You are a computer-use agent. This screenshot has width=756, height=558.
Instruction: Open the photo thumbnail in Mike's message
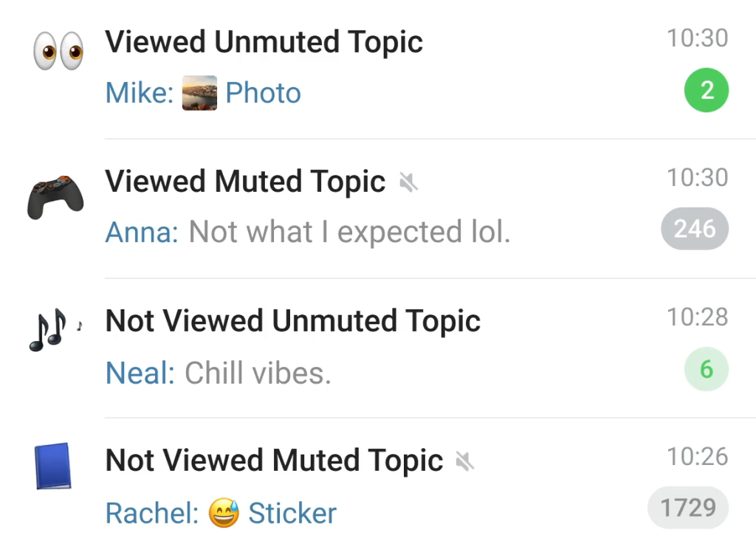tap(200, 93)
